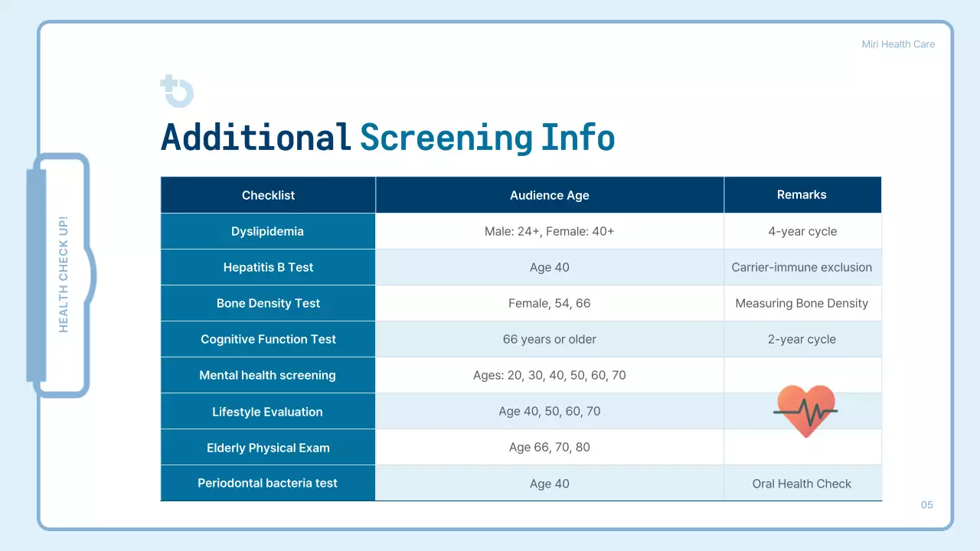Select the 'Cognitive Function Test' cell

pyautogui.click(x=268, y=339)
